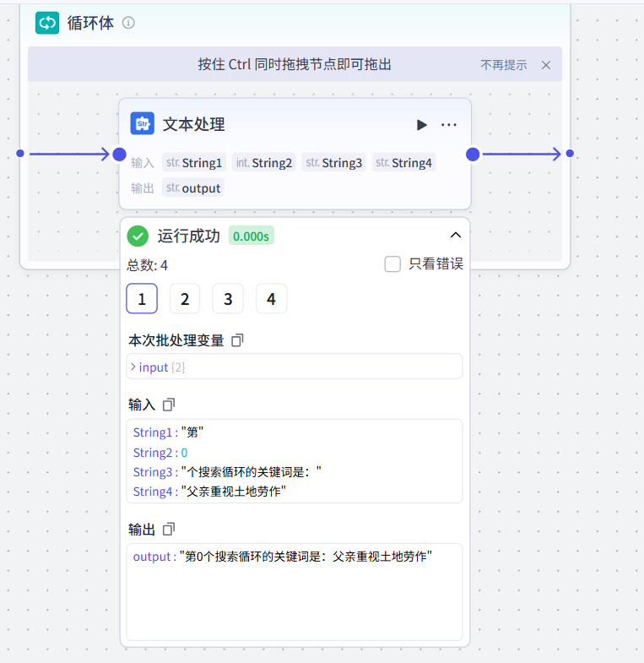644x663 pixels.
Task: Select batch result page 1
Action: coord(142,299)
